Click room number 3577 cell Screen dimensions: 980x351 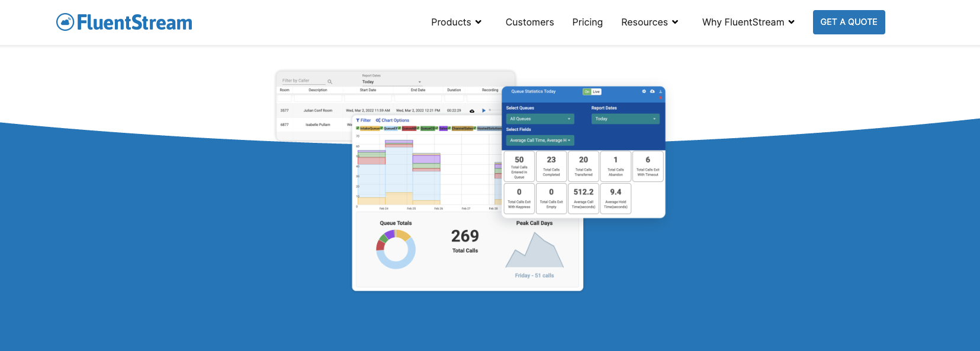tap(285, 110)
